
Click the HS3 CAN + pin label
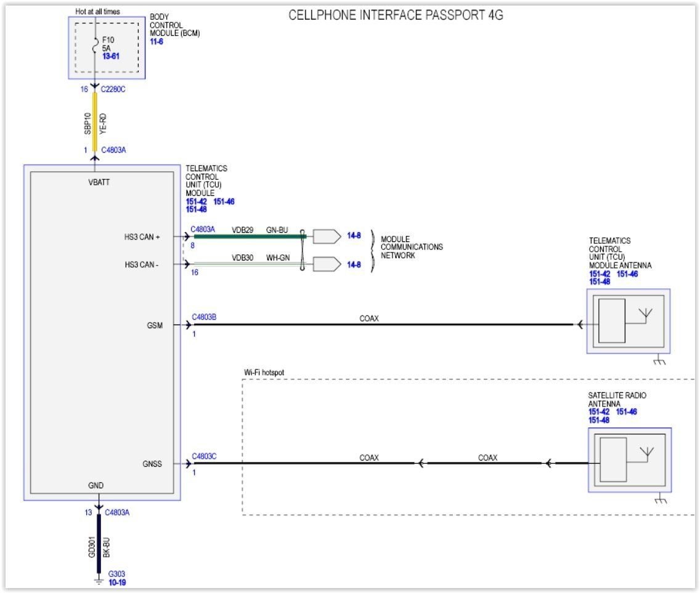point(143,236)
